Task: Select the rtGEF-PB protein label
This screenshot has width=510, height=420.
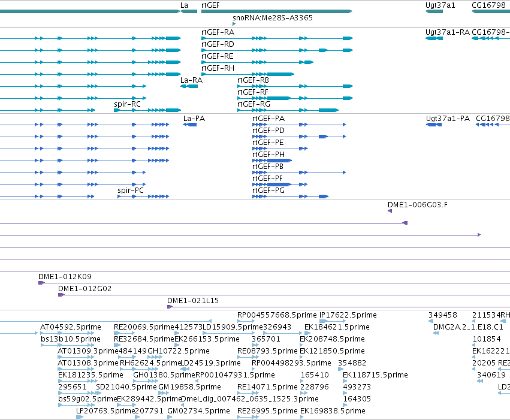Action: tap(268, 167)
